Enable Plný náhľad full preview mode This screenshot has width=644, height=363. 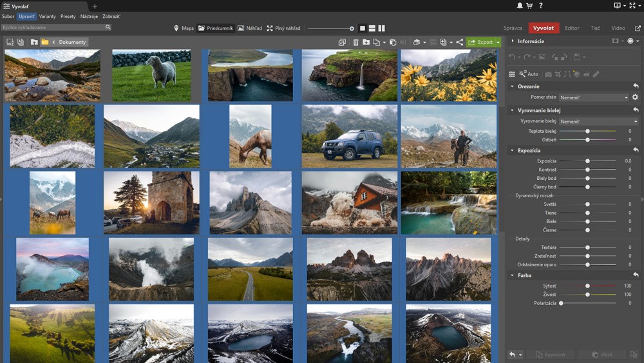(283, 28)
